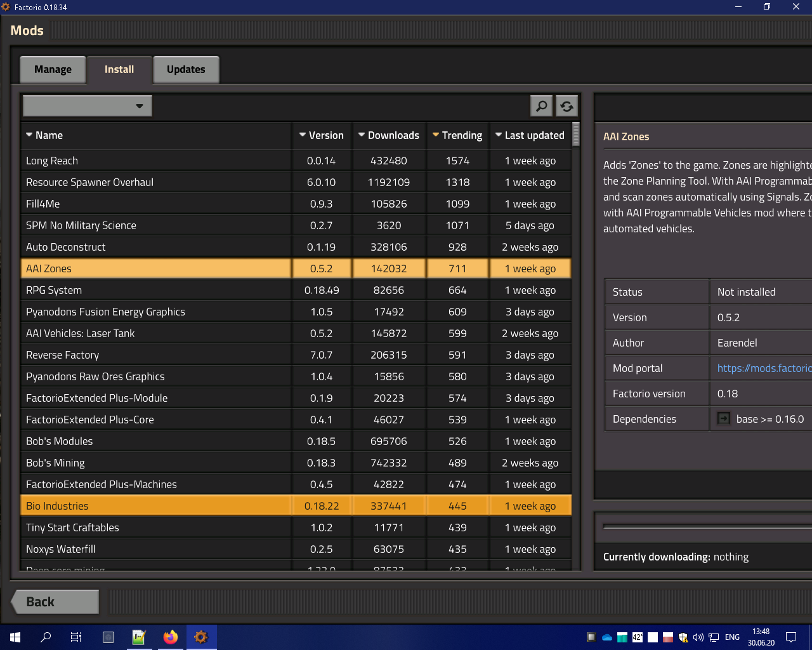Select FactorioExtended Plus-Core mod

tap(296, 420)
